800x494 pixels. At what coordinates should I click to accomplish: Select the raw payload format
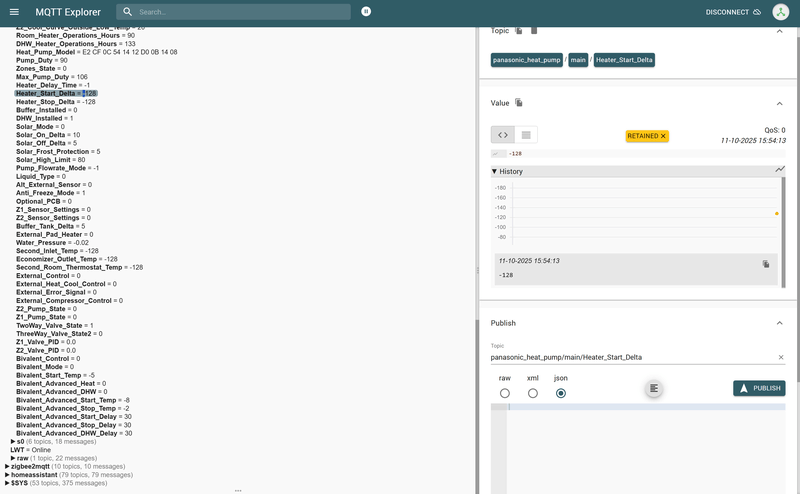click(x=505, y=393)
